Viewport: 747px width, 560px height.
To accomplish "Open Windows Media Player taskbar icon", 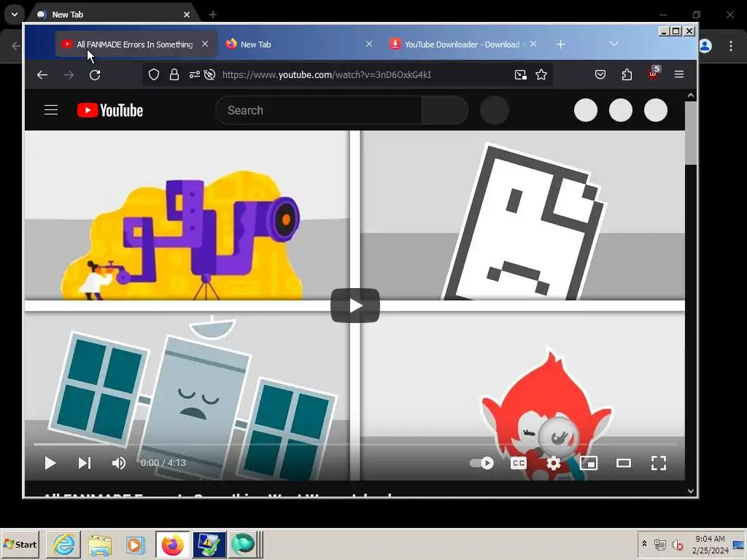I will click(136, 544).
